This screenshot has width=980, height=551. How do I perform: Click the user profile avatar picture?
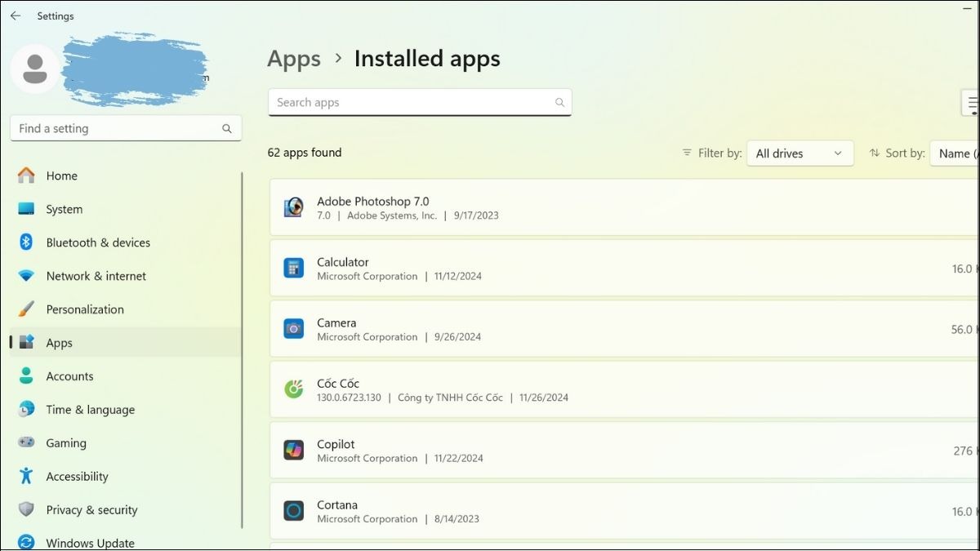click(35, 69)
